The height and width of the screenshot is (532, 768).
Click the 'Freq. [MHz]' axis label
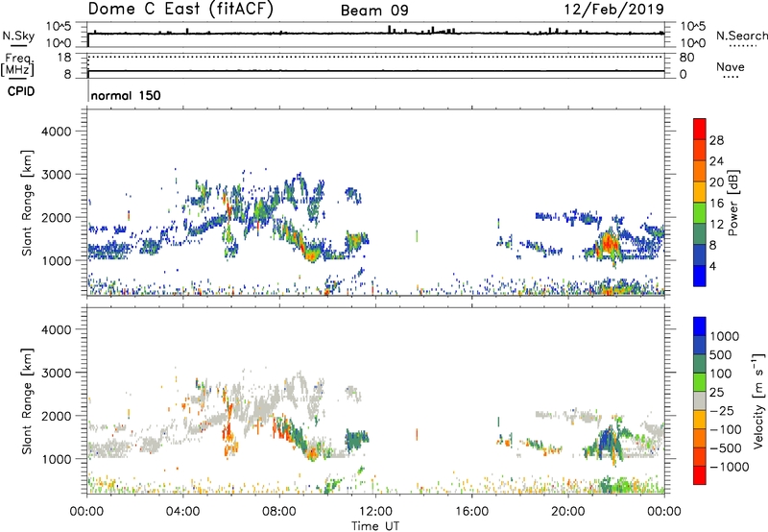pos(18,64)
